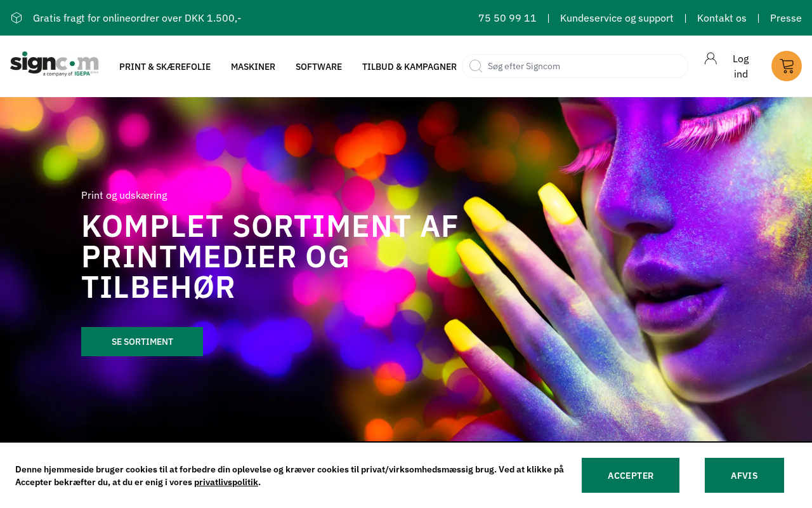Screen dimensions: 812x508
Task: Open the shopping cart icon
Action: tap(787, 66)
